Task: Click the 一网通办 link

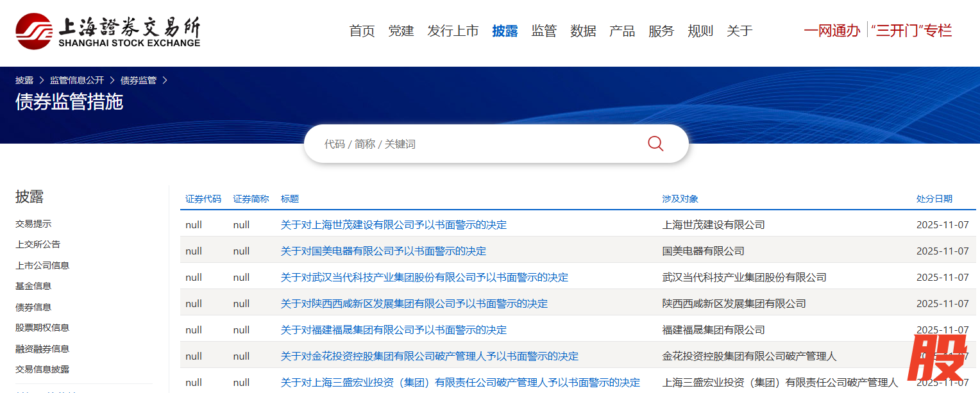Action: [x=832, y=30]
